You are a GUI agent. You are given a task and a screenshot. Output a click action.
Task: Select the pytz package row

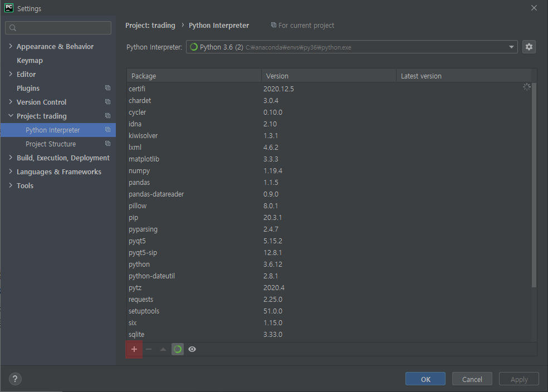click(329, 288)
